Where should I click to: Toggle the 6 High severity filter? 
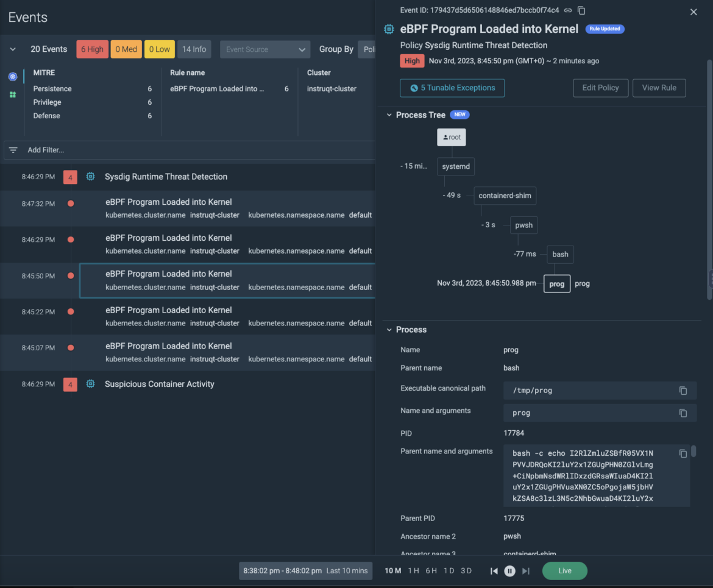click(x=92, y=49)
